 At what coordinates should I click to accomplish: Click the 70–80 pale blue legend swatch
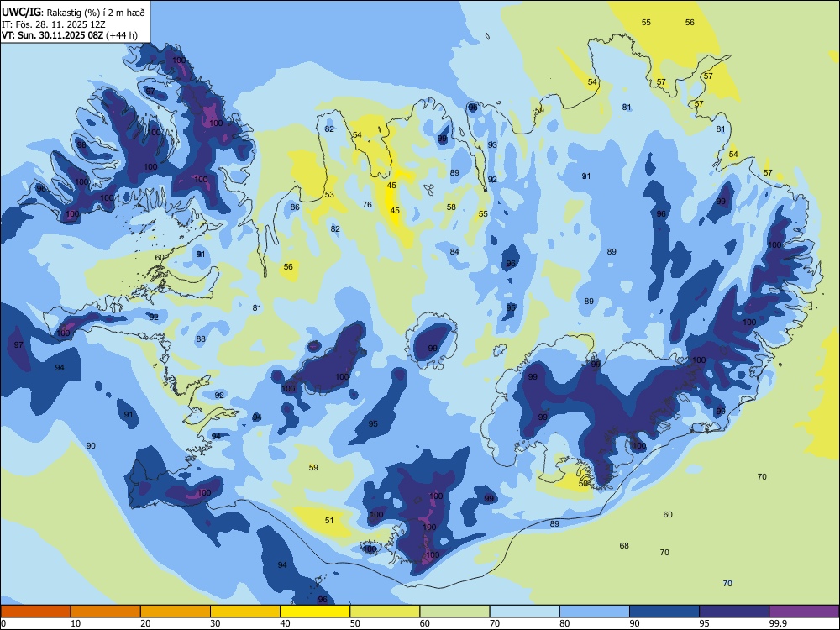tap(524, 612)
